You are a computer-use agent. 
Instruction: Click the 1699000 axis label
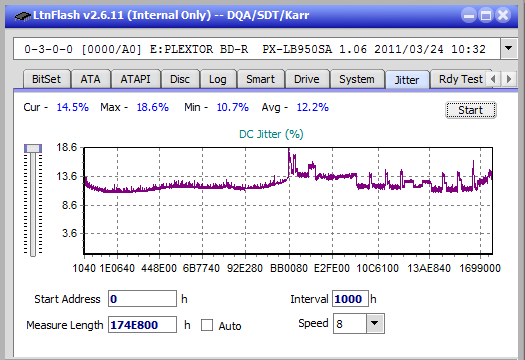pyautogui.click(x=480, y=268)
